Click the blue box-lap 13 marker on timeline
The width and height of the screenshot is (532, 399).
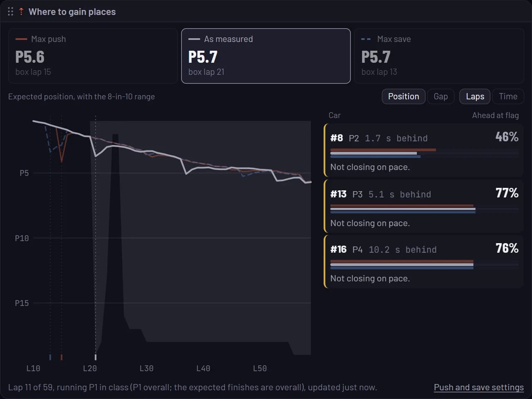click(x=50, y=357)
